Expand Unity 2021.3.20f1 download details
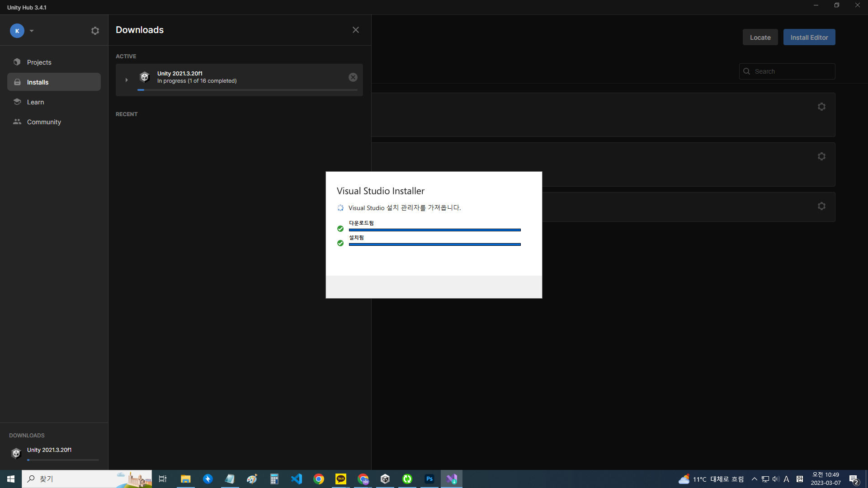Viewport: 868px width, 488px height. pos(127,80)
